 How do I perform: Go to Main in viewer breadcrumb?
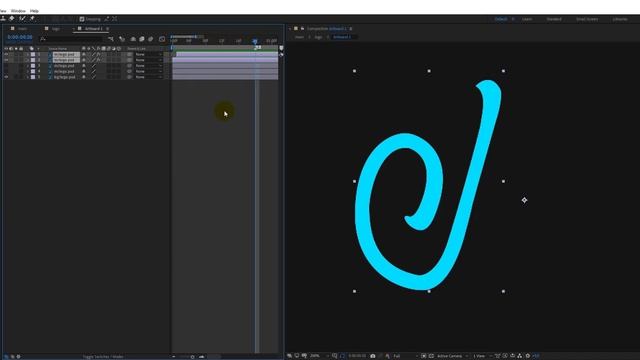tap(299, 37)
